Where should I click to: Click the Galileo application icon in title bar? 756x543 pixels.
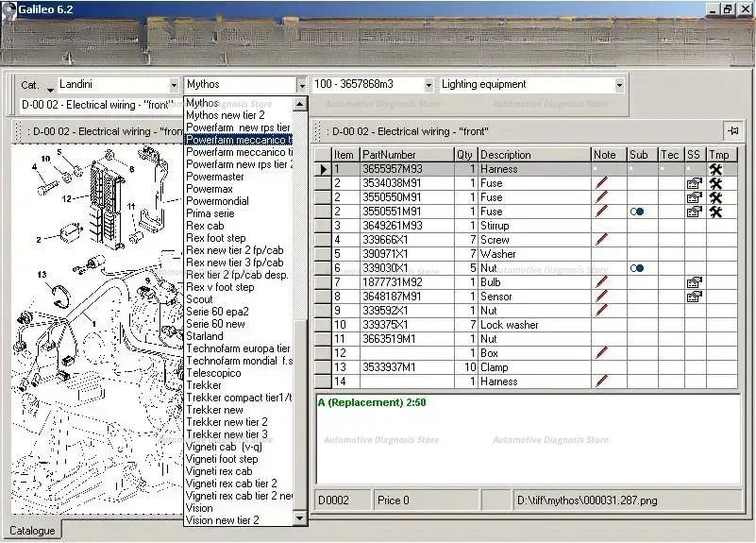8,9
